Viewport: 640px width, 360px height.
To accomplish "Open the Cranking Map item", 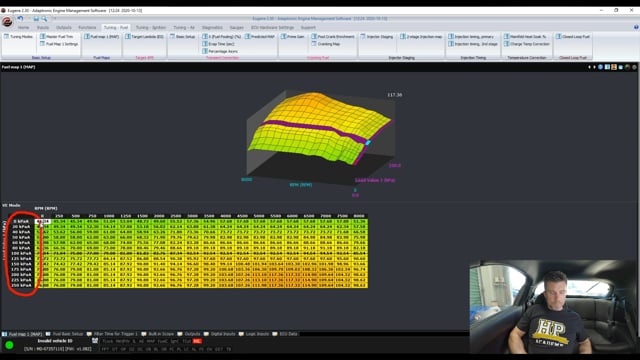I will 326,44.
